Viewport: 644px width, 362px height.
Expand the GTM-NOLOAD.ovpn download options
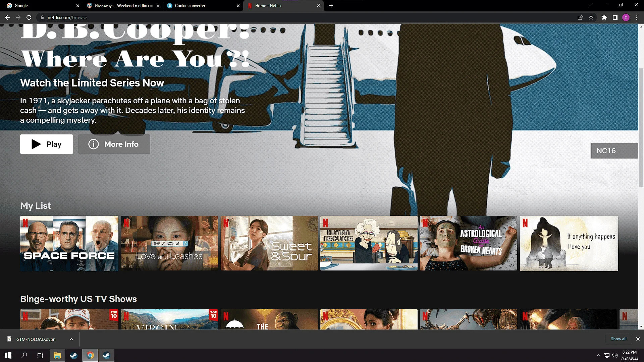coord(71,339)
